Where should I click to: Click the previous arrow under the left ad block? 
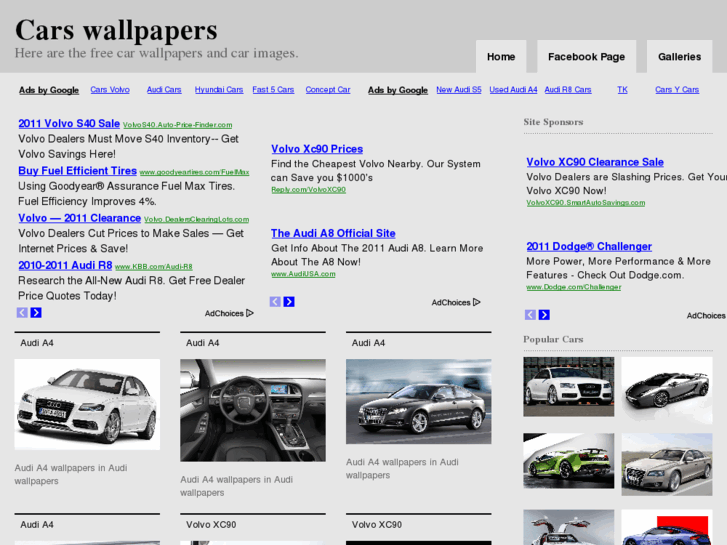(x=22, y=313)
